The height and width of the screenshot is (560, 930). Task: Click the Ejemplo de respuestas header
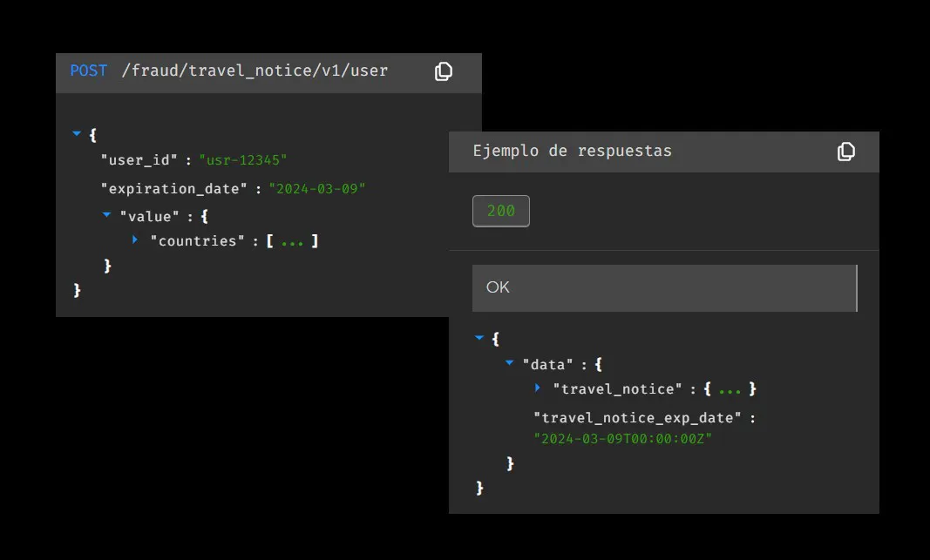click(572, 151)
